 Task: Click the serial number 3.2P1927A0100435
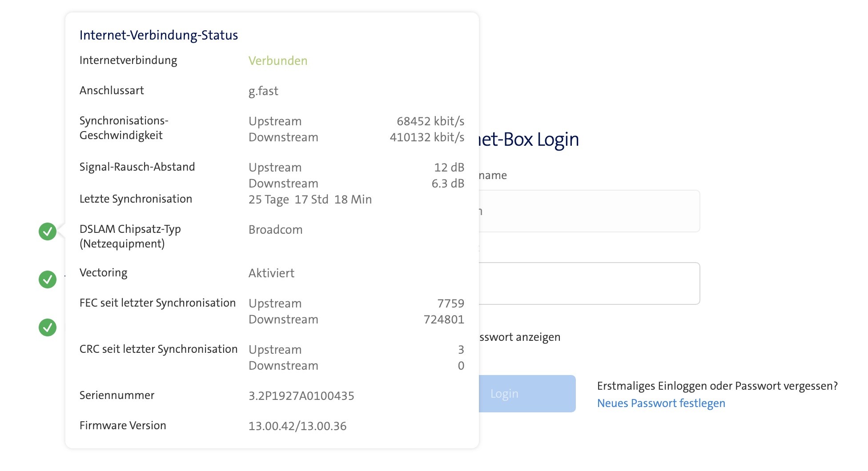tap(301, 396)
